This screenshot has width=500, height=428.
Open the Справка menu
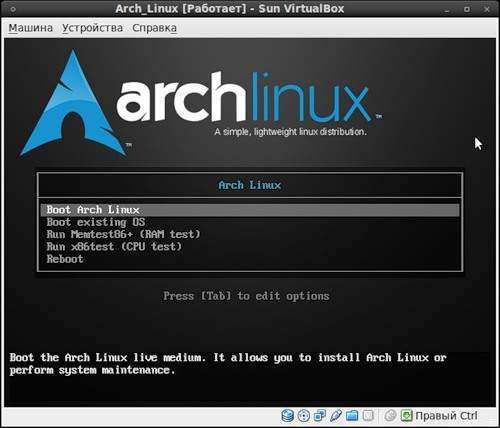[x=154, y=28]
